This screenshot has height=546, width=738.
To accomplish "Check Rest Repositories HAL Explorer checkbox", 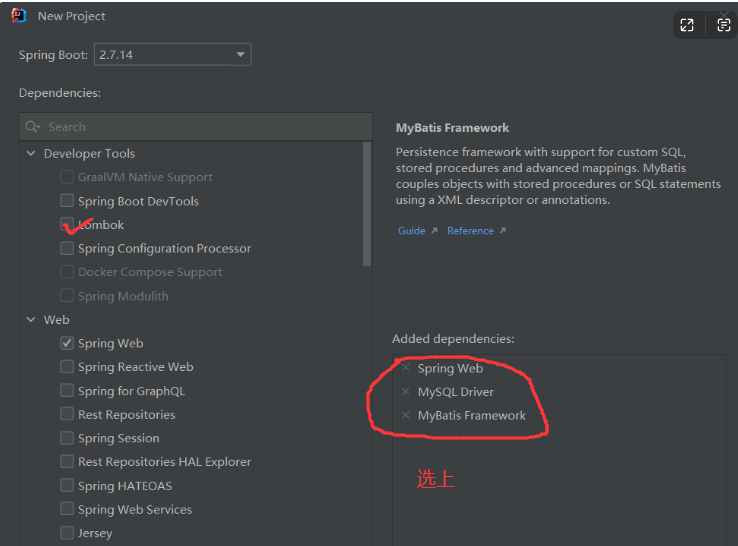I will [67, 462].
